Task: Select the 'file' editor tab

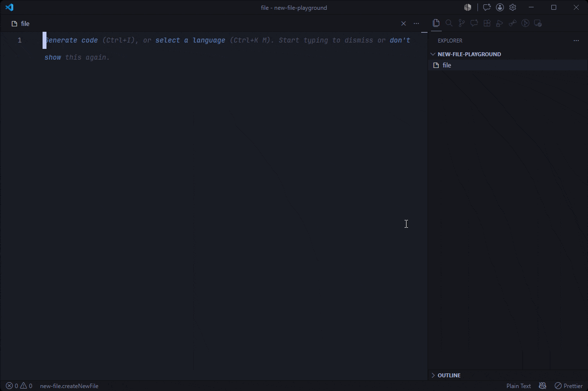Action: 21,23
